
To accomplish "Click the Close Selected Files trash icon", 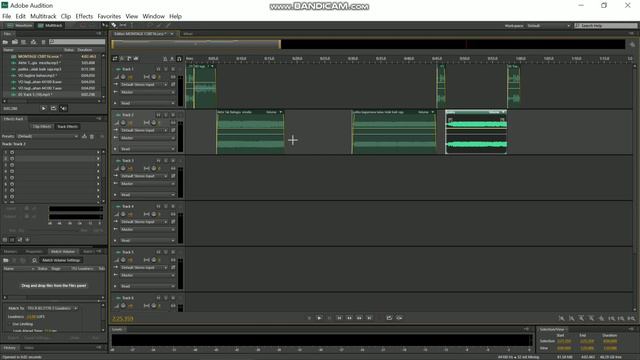I will click(x=43, y=42).
